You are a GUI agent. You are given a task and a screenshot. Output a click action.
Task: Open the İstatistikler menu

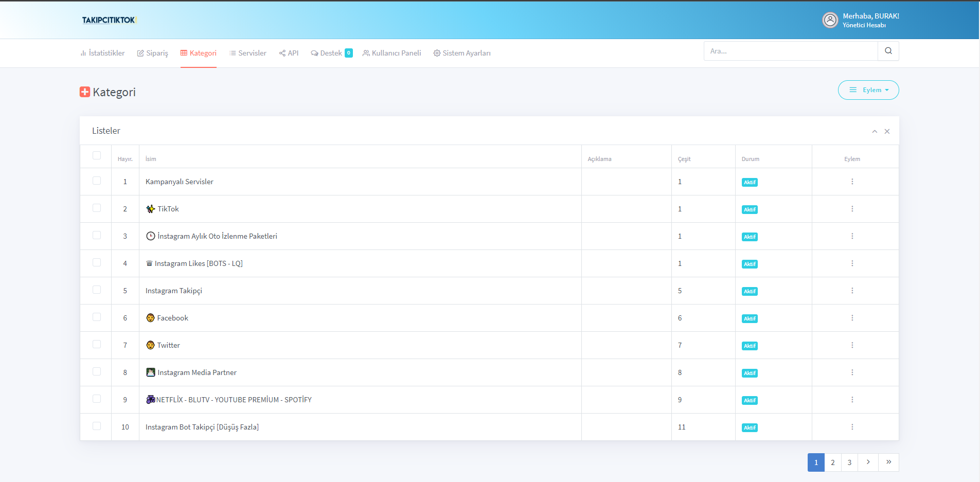tap(102, 53)
